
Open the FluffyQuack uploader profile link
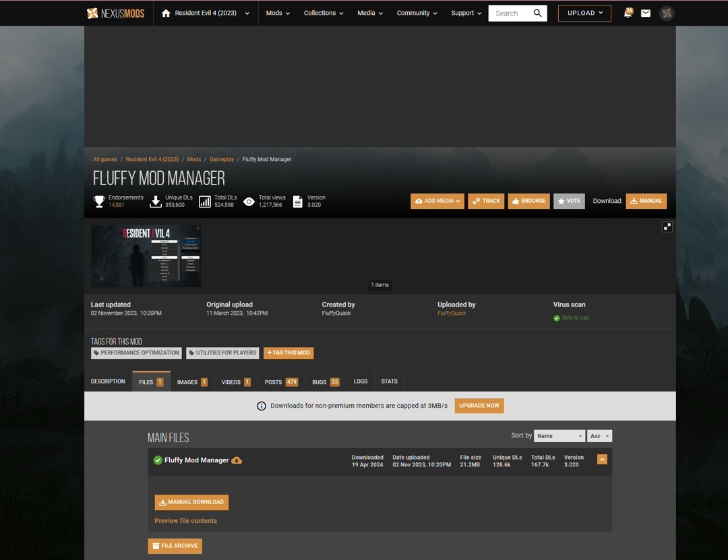(452, 313)
